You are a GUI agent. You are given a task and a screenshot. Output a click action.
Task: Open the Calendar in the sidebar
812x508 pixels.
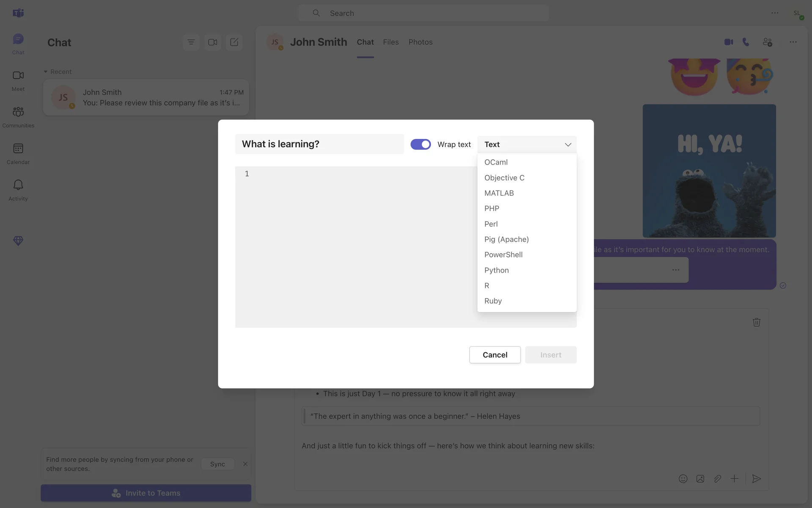18,149
